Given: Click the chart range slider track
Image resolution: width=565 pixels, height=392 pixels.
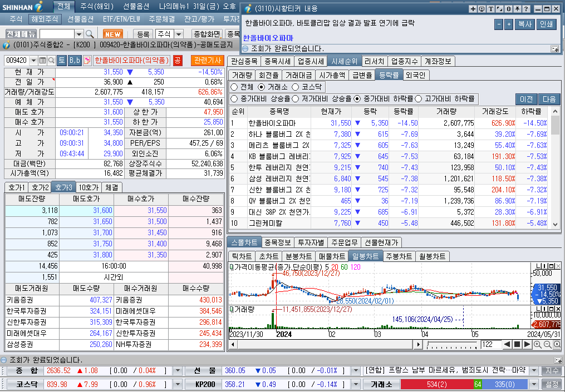Looking at the screenshot, I should pos(451,345).
